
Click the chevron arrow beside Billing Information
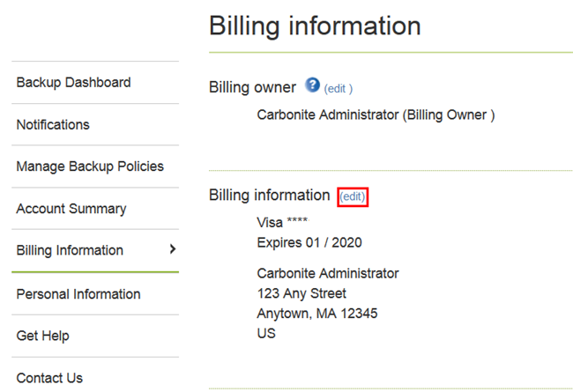tap(173, 249)
